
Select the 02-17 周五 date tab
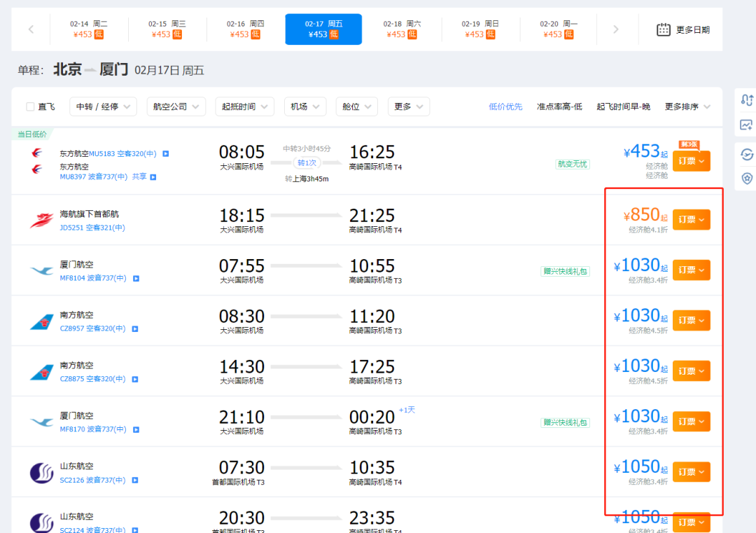[x=323, y=29]
